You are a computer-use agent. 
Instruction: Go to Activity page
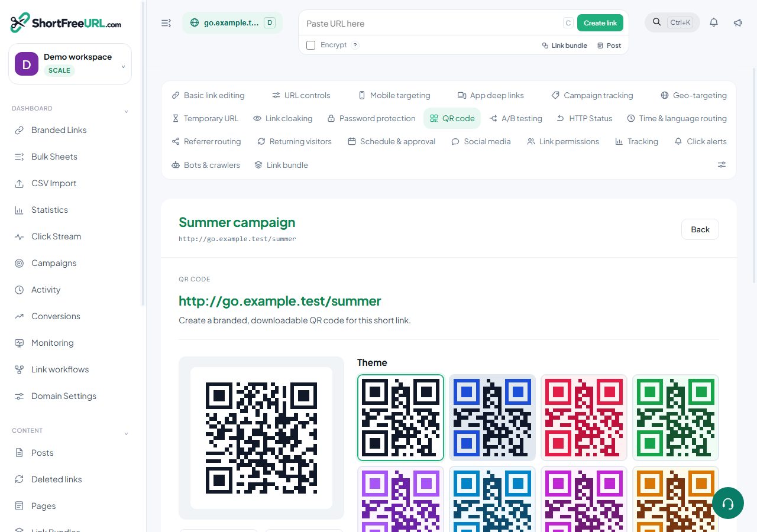[70, 290]
